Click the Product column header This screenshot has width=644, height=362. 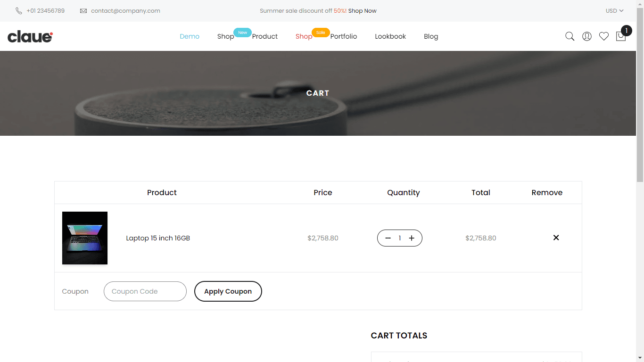pyautogui.click(x=162, y=192)
